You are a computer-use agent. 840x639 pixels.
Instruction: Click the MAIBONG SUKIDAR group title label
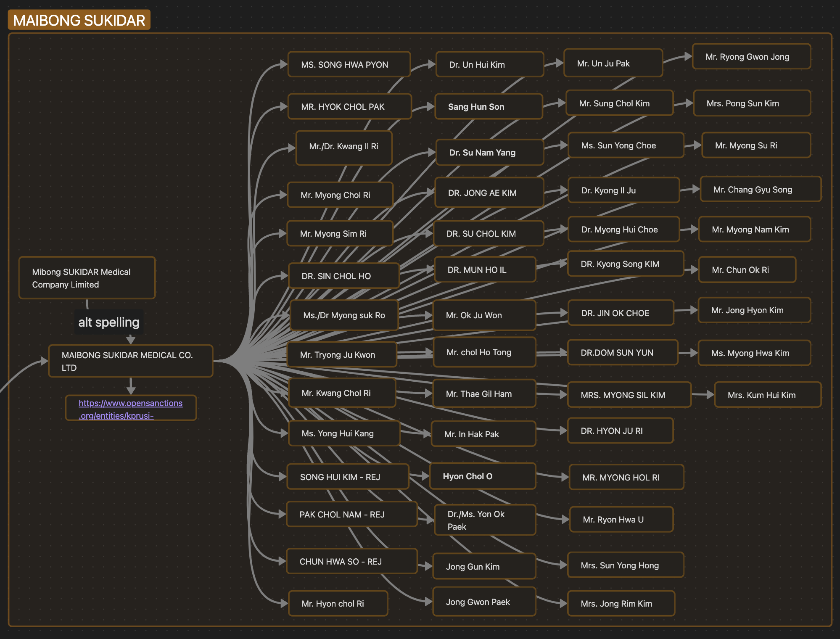79,20
